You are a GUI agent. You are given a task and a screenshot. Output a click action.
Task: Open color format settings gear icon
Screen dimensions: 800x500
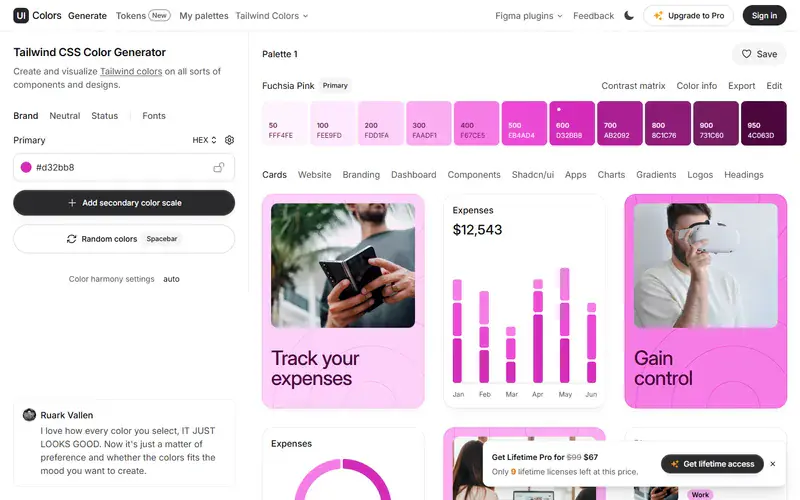(230, 140)
